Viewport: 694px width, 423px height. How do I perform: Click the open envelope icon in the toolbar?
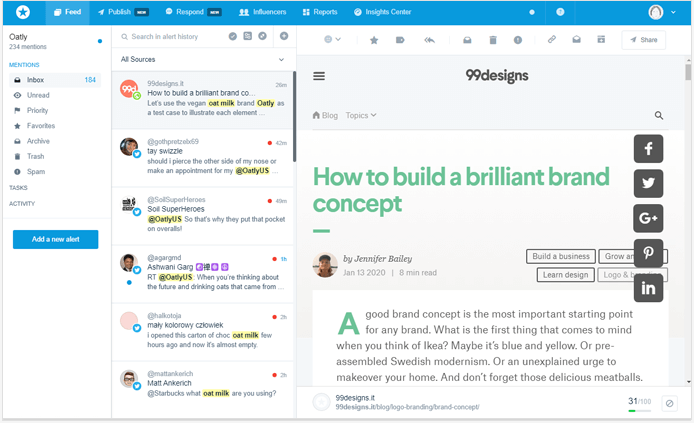[576, 39]
